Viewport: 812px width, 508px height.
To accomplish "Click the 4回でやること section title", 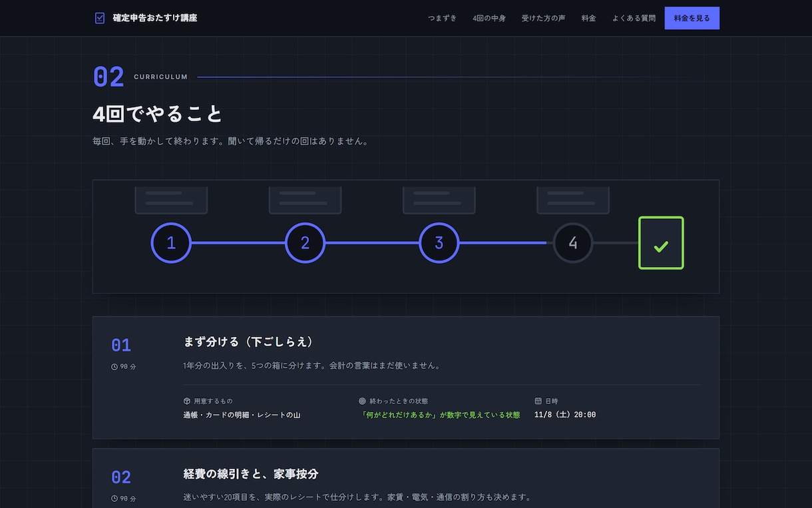I will coord(157,114).
